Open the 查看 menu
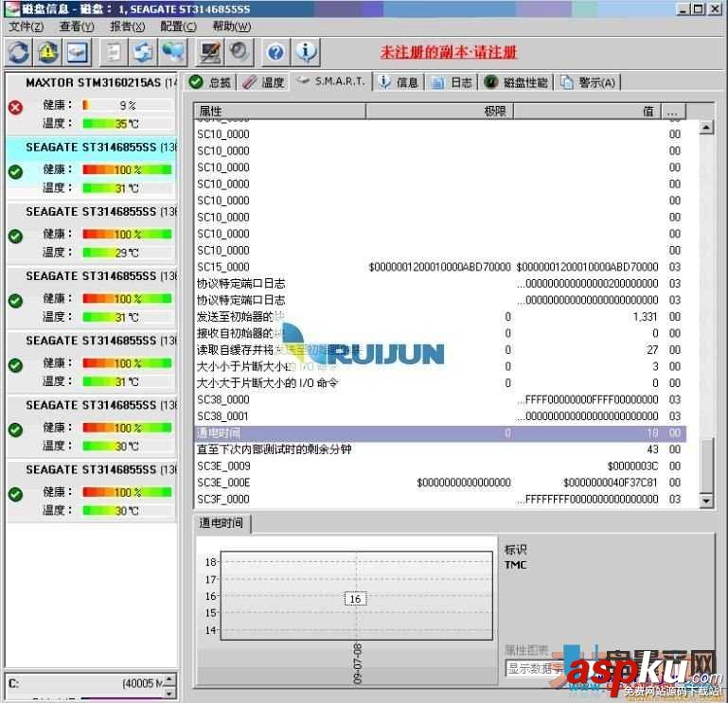Screen dimensions: 728x703 coord(77,26)
